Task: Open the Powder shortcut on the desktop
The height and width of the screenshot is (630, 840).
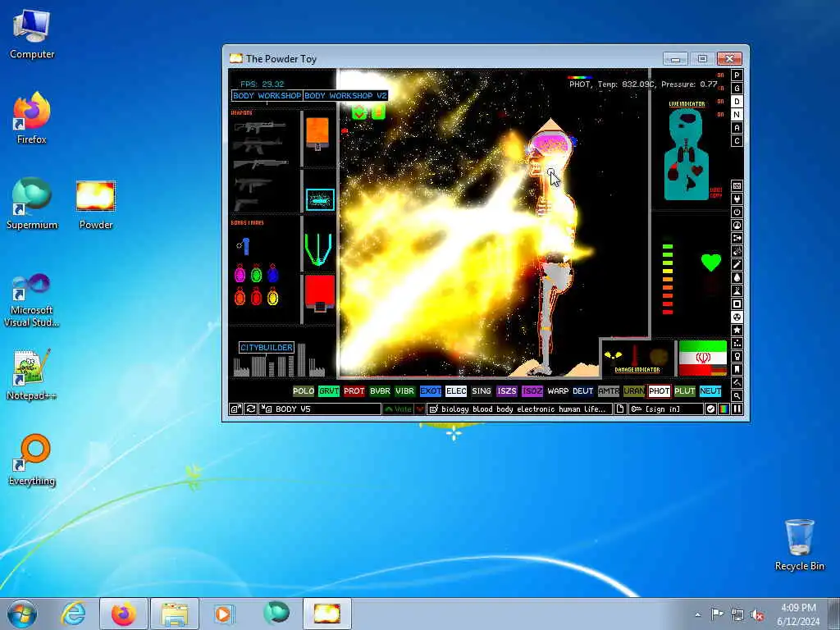Action: pyautogui.click(x=95, y=205)
